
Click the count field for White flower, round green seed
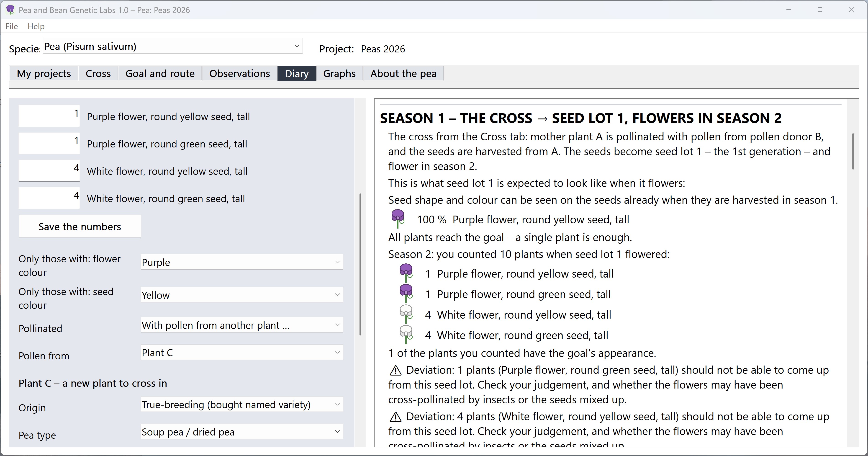(x=49, y=198)
